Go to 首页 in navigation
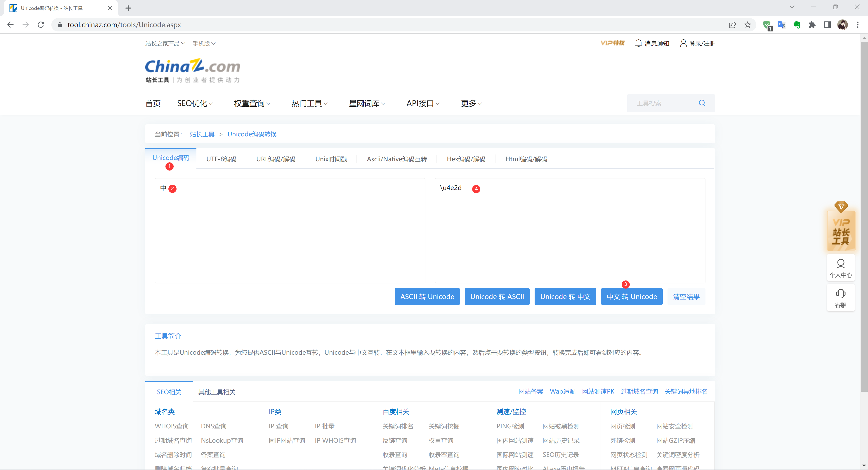This screenshot has width=868, height=470. tap(153, 103)
